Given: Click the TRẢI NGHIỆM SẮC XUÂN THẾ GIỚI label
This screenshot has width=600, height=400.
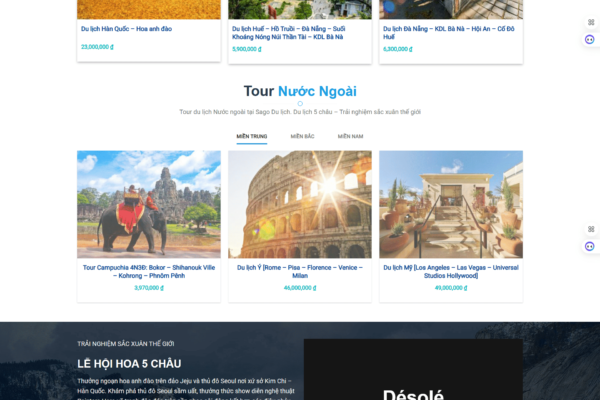Looking at the screenshot, I should click(x=126, y=344).
